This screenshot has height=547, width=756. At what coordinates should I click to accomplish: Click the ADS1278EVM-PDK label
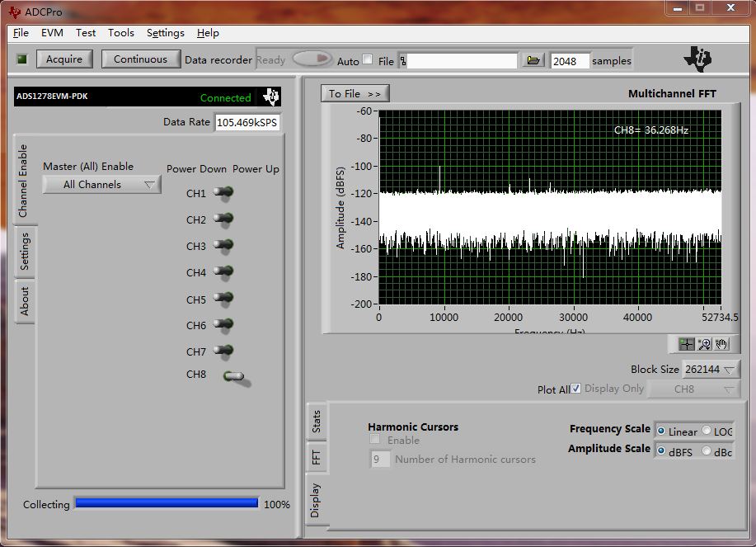point(52,96)
